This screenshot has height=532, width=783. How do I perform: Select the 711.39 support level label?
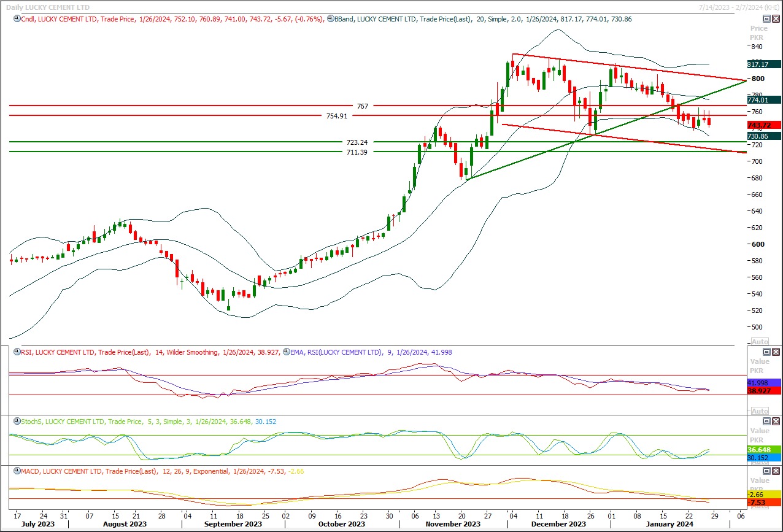[356, 152]
